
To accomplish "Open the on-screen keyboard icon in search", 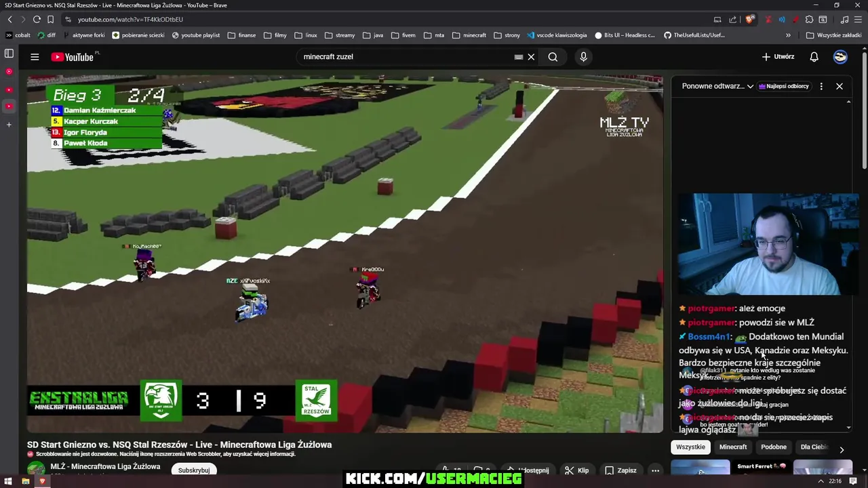I will point(519,57).
